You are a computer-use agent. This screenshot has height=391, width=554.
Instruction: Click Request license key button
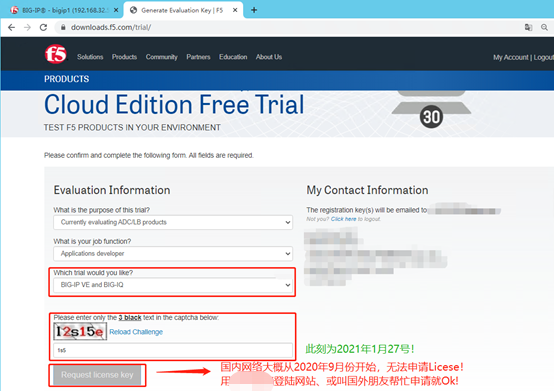(97, 375)
